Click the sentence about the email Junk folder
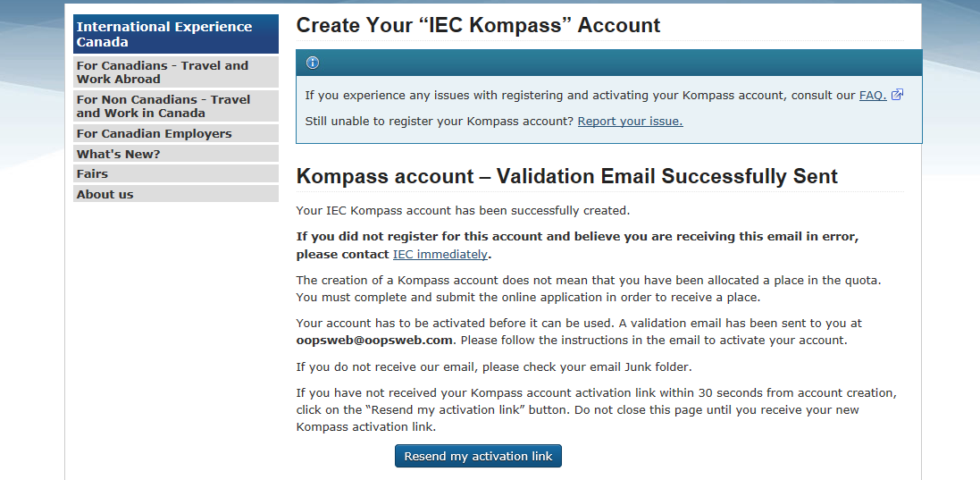Image resolution: width=980 pixels, height=480 pixels. coord(494,366)
